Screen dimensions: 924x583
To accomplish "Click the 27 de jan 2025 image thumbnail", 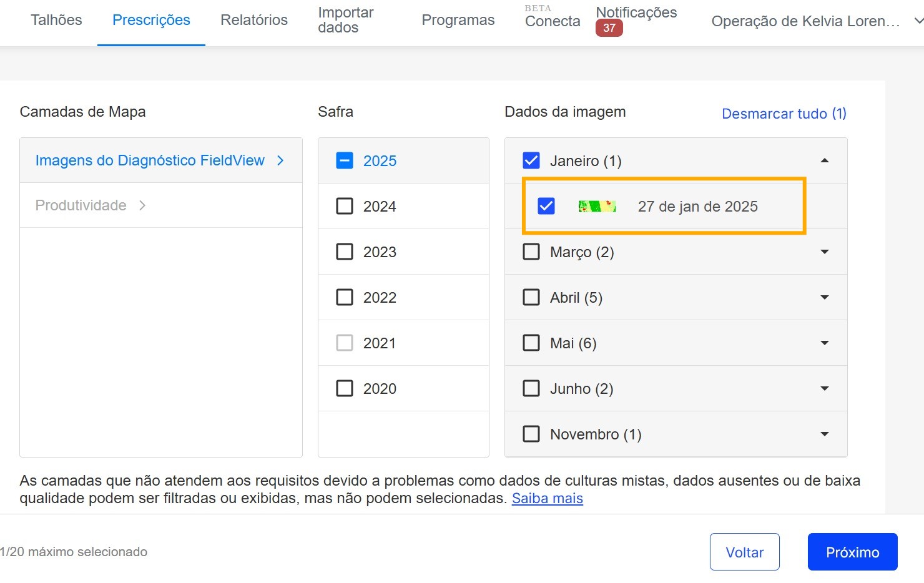I will pos(597,207).
